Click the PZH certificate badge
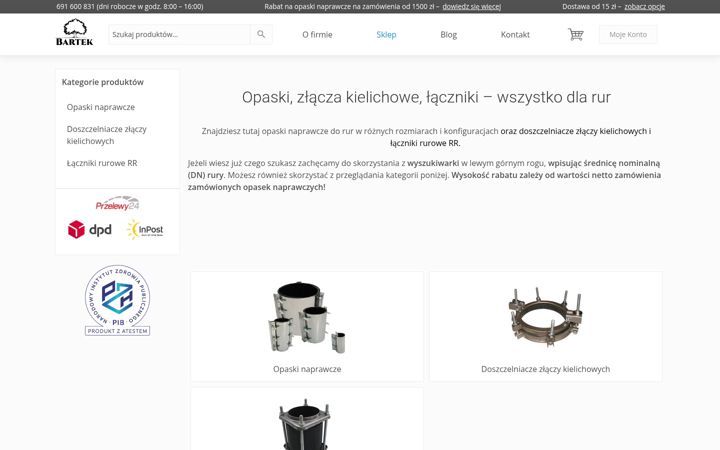Screen dimensions: 720x450 click(118, 300)
